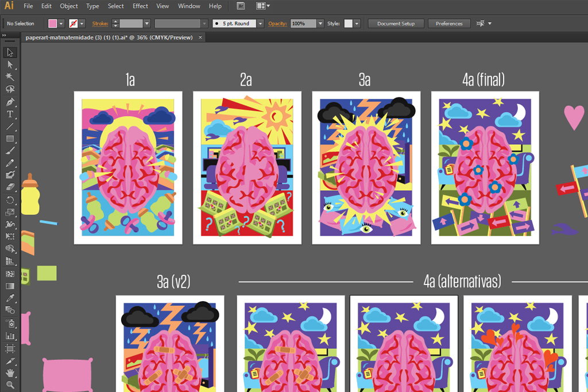Image resolution: width=588 pixels, height=392 pixels.
Task: Open the Help menu
Action: click(215, 6)
